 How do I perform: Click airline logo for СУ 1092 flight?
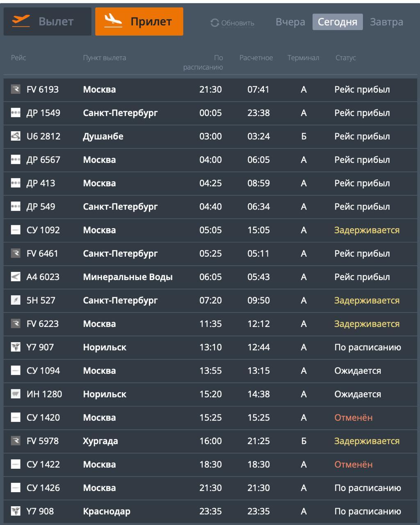pos(16,230)
